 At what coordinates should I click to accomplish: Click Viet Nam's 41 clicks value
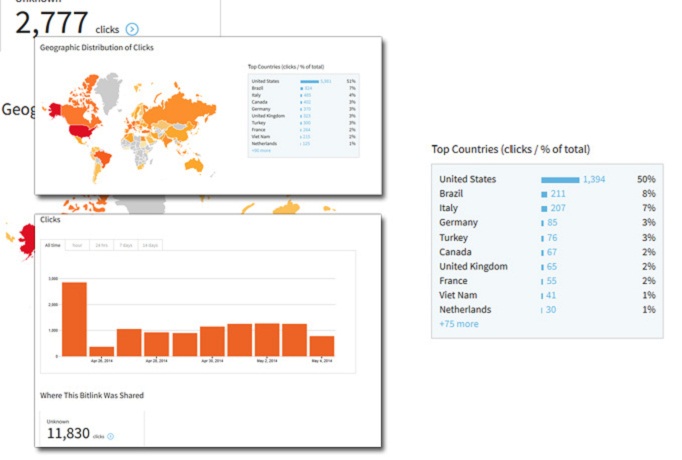[x=551, y=295]
